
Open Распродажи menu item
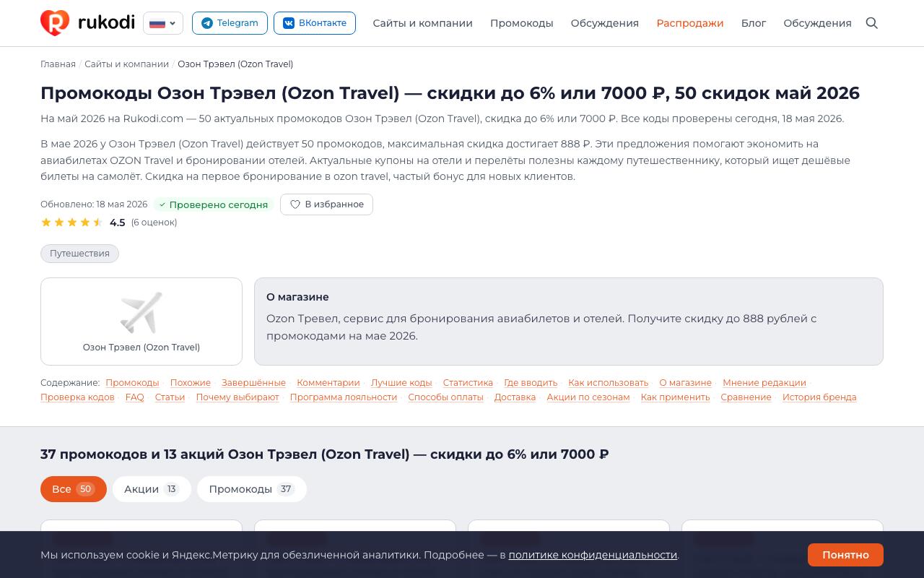[x=690, y=23]
